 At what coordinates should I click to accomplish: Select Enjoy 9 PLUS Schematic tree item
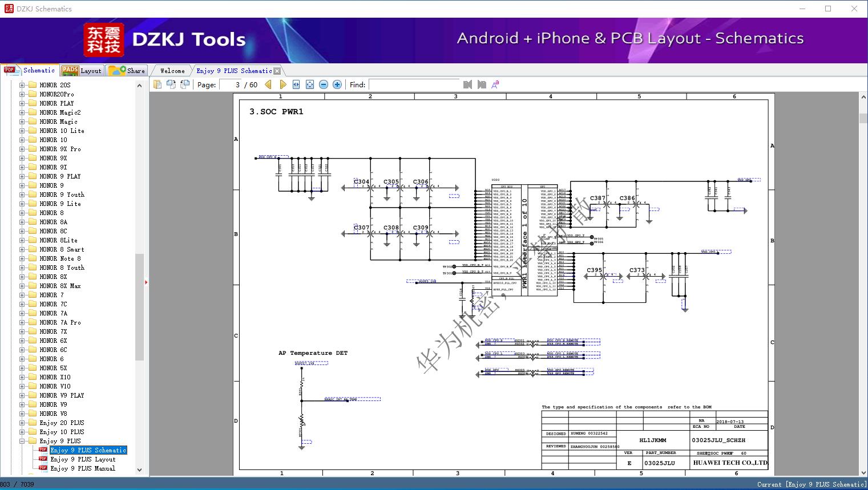tap(88, 450)
